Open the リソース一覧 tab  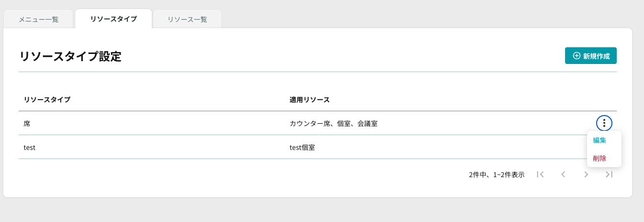[188, 20]
